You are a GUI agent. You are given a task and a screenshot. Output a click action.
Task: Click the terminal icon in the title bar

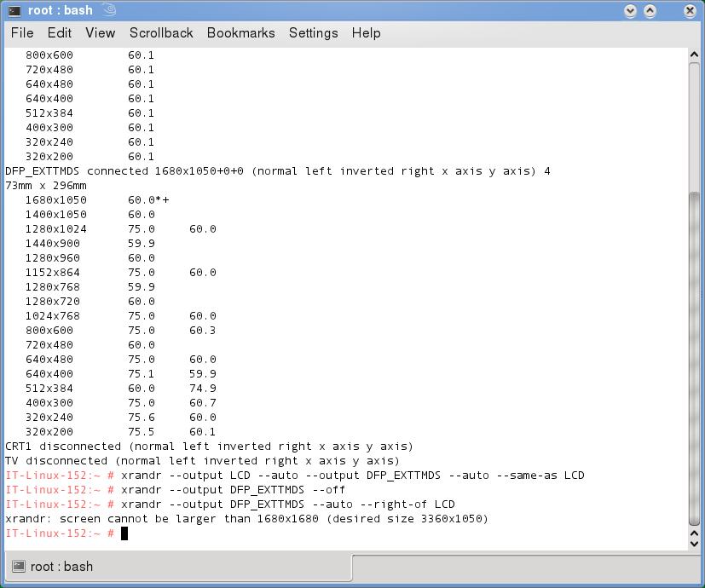(14, 11)
